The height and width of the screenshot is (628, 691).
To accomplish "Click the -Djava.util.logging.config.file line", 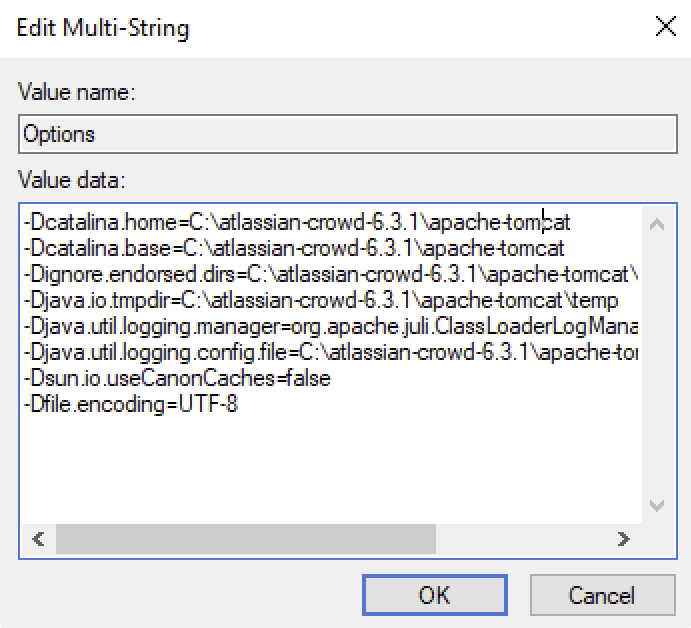I will click(330, 352).
